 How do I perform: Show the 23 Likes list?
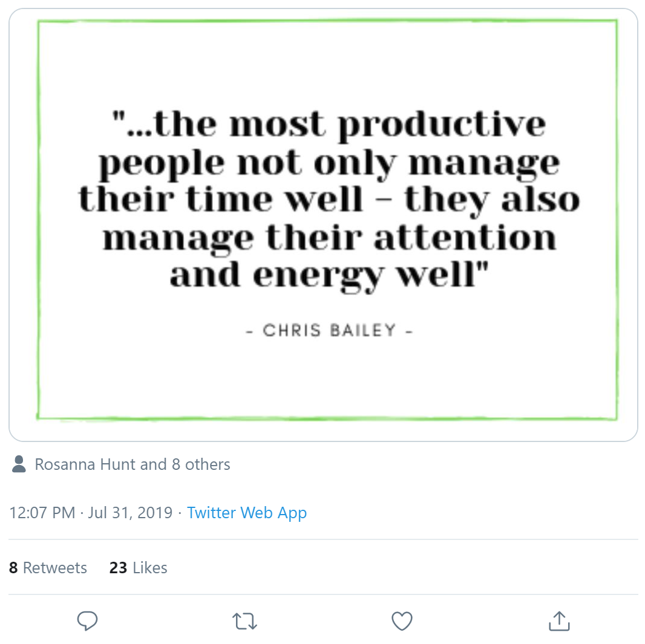[x=138, y=568]
